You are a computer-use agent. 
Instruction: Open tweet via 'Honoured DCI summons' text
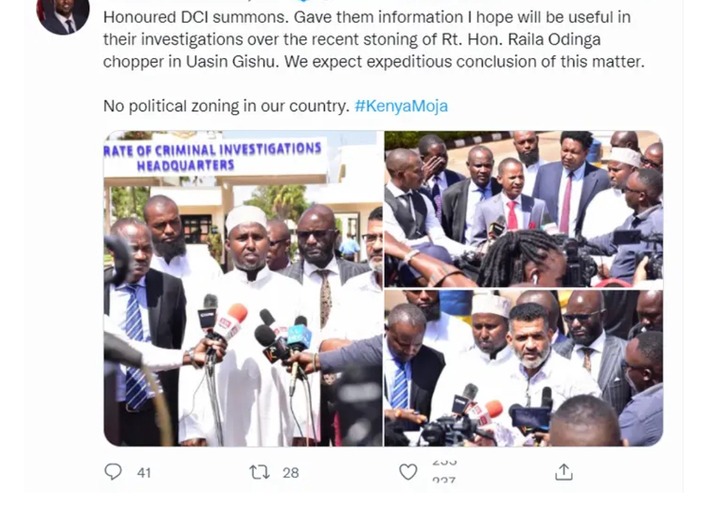pyautogui.click(x=196, y=17)
